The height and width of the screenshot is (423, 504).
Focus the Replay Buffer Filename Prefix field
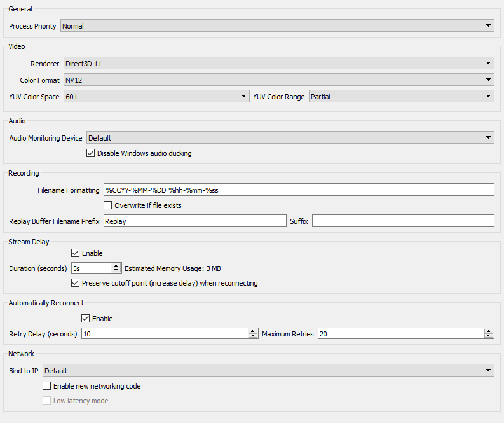[194, 221]
